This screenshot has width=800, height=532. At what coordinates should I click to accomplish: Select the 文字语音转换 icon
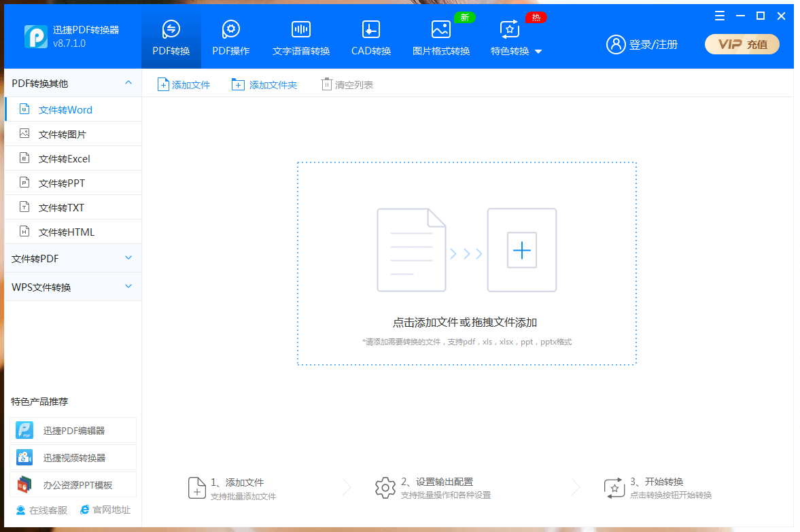pos(301,29)
